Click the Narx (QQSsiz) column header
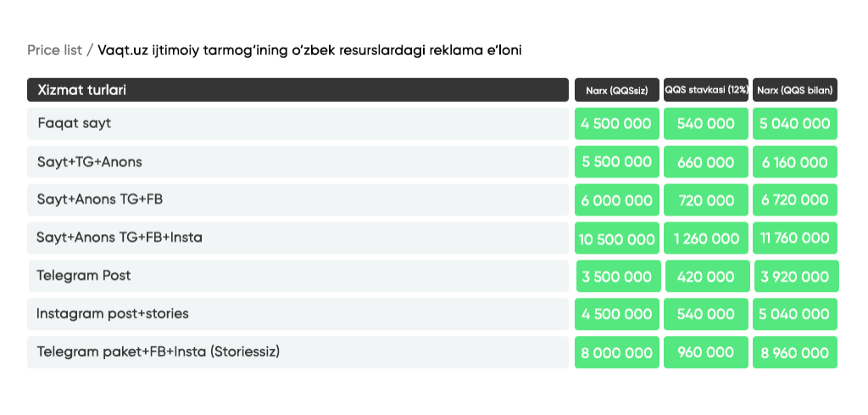This screenshot has width=868, height=415. pos(617,90)
